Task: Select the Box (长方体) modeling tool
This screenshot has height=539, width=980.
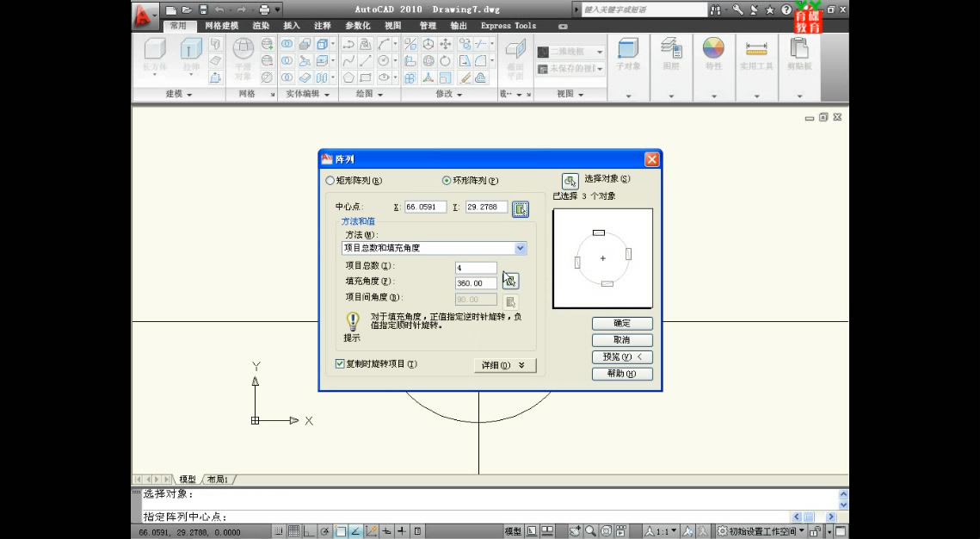Action: 155,55
